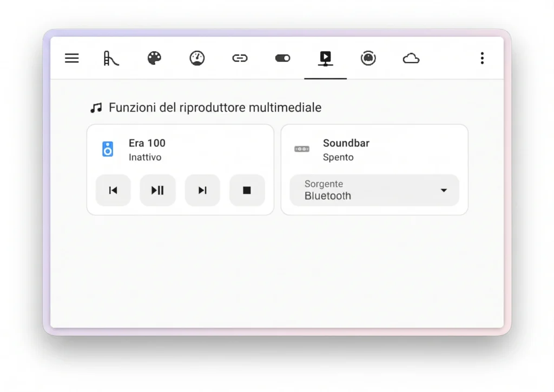Open the hamburger sidebar menu
Screen dimensions: 554x392
click(x=72, y=58)
